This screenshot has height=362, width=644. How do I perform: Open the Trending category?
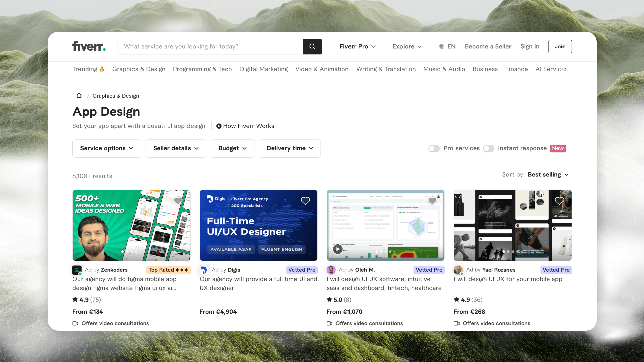coord(89,69)
